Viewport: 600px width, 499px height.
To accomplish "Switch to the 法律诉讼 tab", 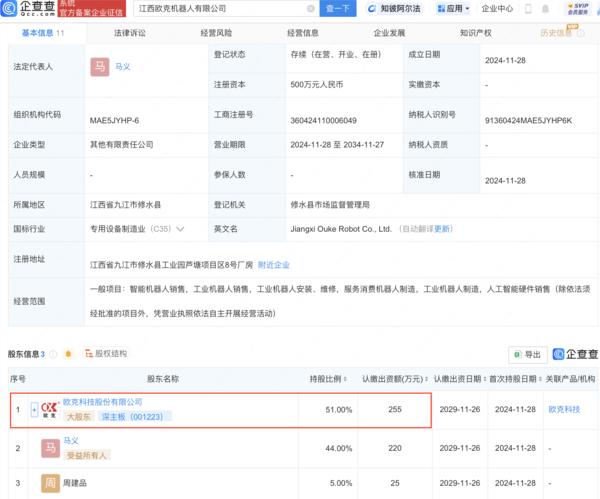I will 130,33.
